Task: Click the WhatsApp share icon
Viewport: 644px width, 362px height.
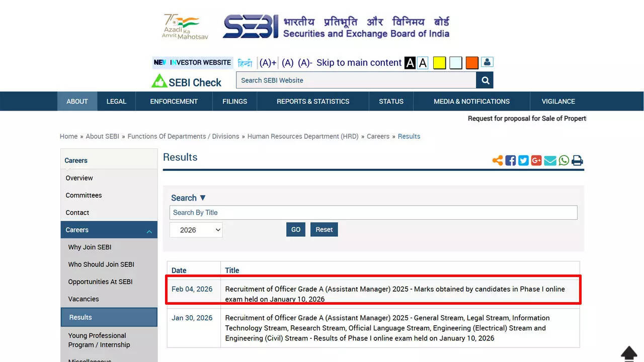Action: 564,160
